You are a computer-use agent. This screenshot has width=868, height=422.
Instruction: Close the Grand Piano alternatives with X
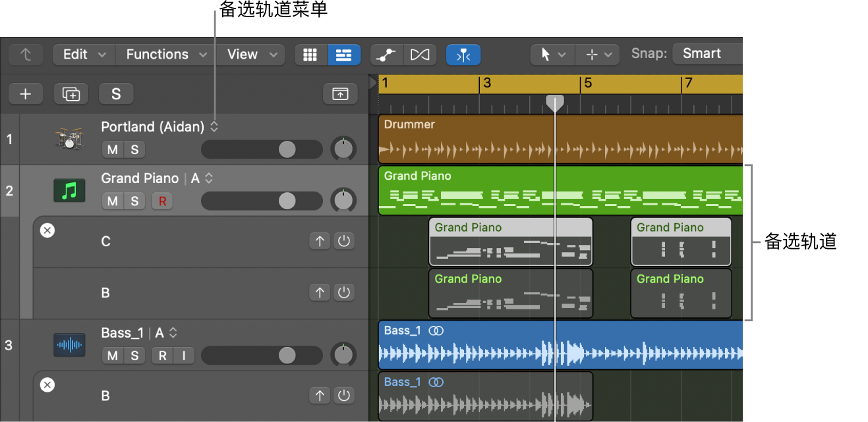47,230
